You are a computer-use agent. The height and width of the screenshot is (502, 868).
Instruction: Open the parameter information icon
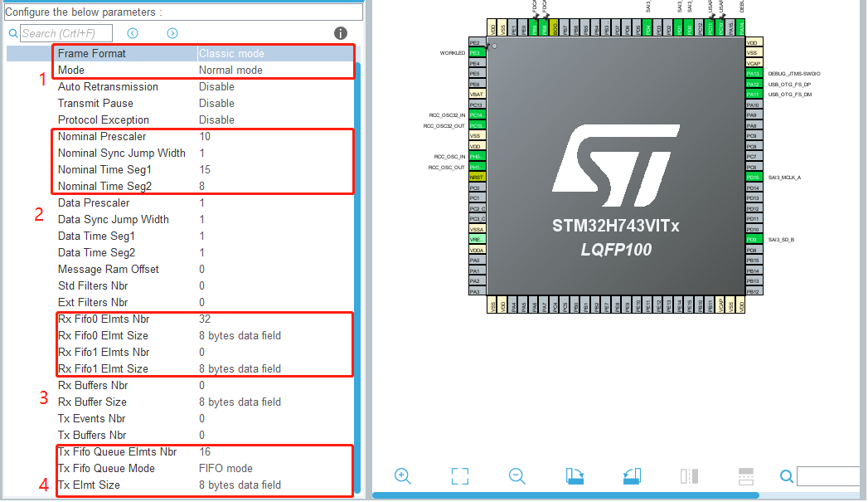pyautogui.click(x=340, y=32)
